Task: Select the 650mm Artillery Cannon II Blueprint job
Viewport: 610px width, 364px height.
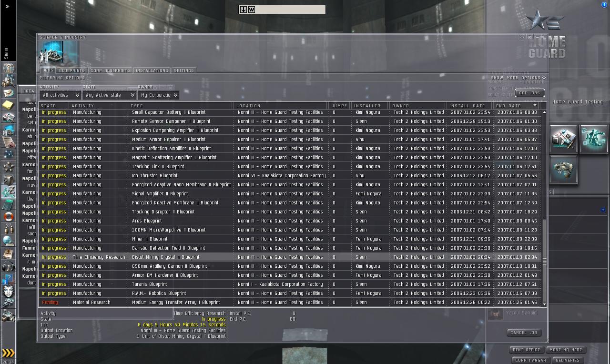Action: (290, 266)
